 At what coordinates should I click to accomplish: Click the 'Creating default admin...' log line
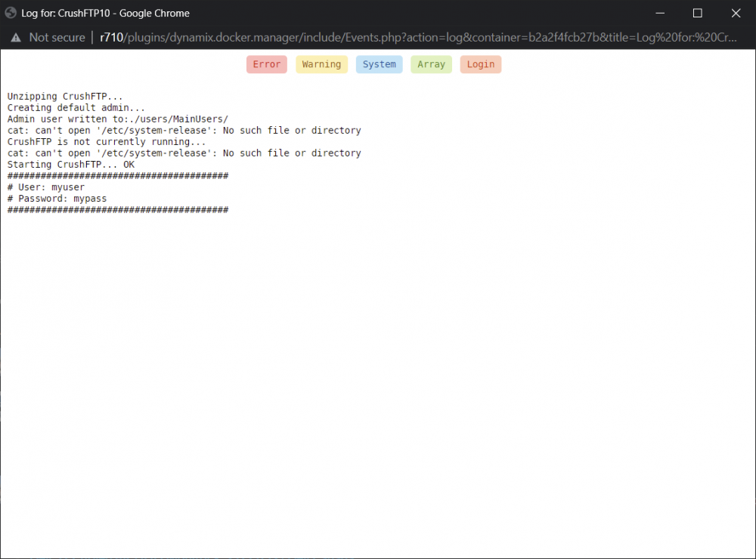[x=76, y=108]
